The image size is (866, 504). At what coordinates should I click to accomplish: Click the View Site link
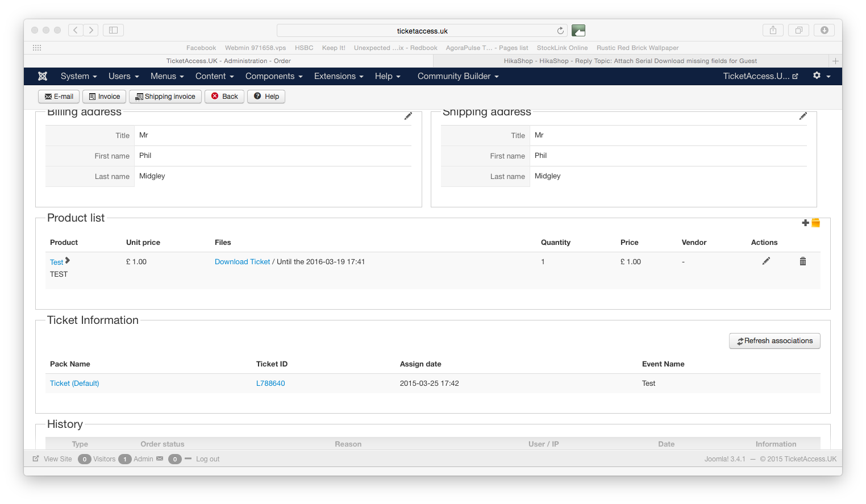52,459
